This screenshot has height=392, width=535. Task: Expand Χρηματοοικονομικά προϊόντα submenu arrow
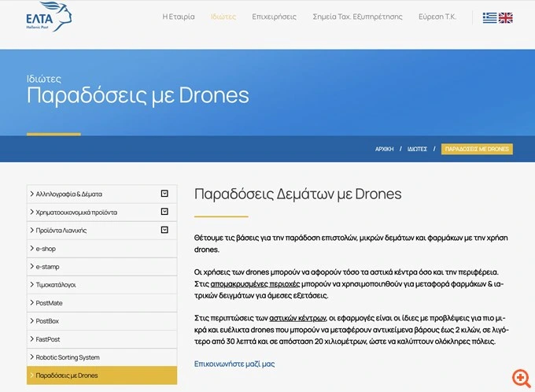[x=164, y=212]
